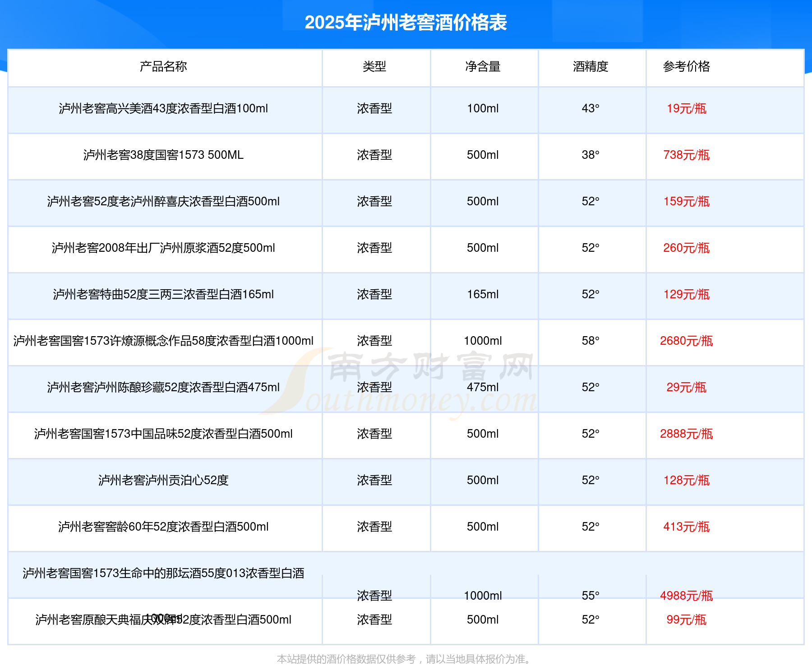Click the "165ml" net content cell

pos(483,294)
